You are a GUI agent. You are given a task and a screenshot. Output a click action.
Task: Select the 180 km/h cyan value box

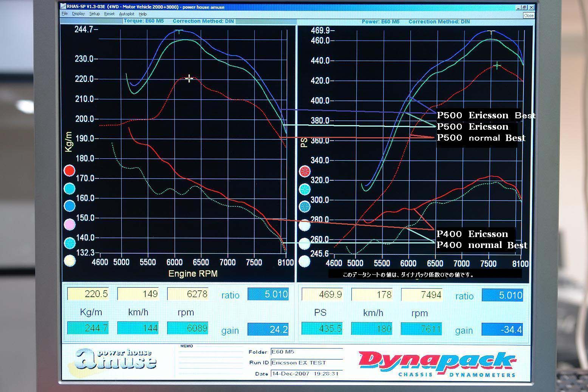click(372, 328)
